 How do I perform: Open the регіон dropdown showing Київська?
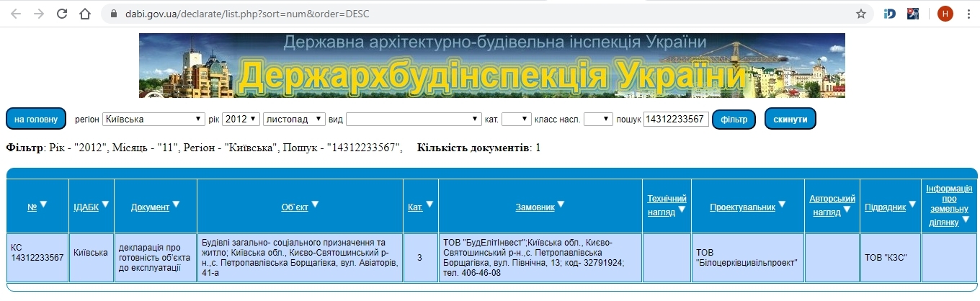153,119
